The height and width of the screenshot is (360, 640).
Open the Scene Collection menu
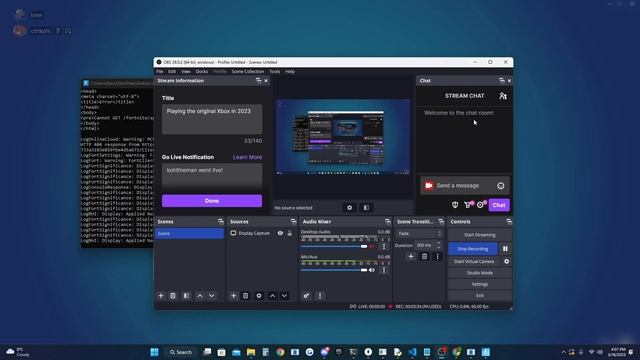point(248,71)
